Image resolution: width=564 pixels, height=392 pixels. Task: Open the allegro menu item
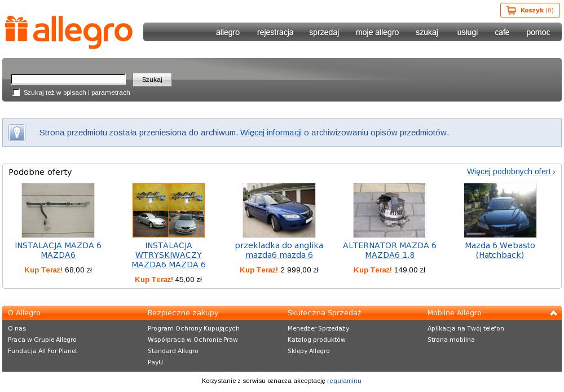pyautogui.click(x=228, y=32)
